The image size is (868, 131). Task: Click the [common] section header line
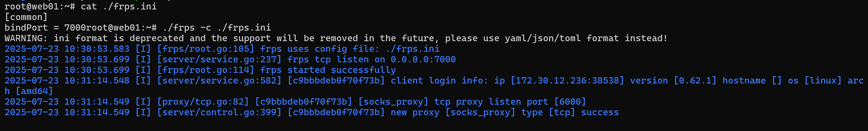(x=26, y=17)
